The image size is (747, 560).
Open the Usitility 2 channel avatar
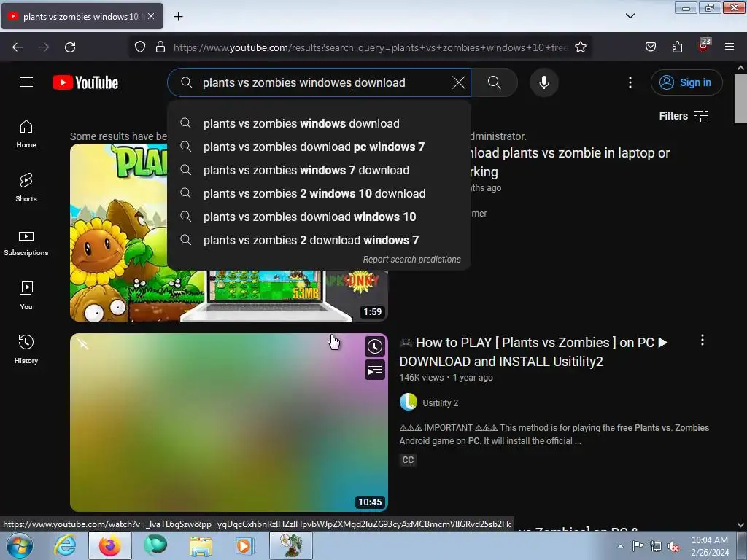(409, 402)
